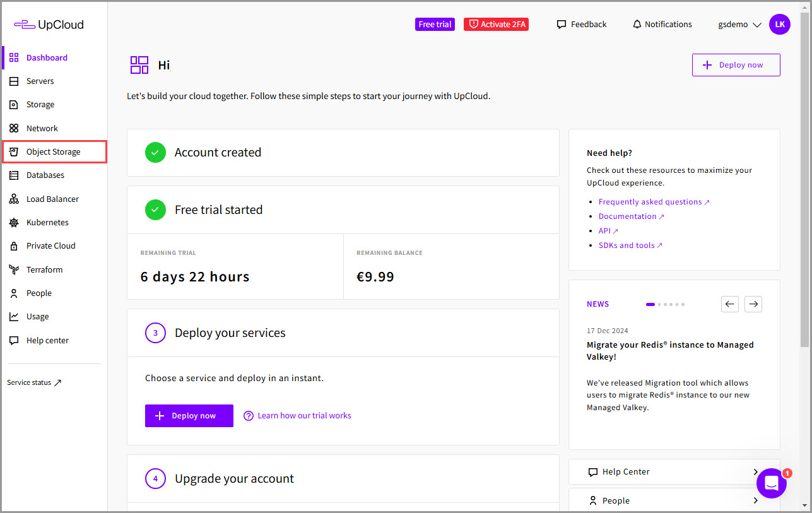Viewport: 812px width, 513px height.
Task: Click the Storage disk icon
Action: pyautogui.click(x=14, y=105)
